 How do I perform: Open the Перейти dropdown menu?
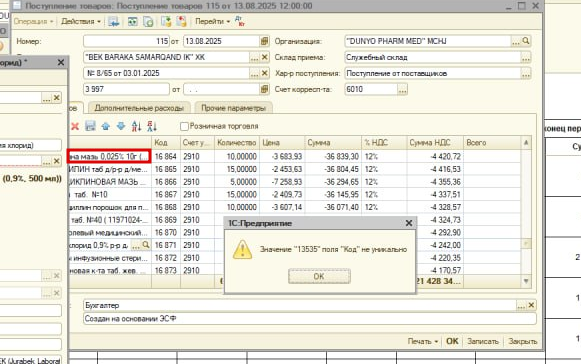pyautogui.click(x=212, y=21)
